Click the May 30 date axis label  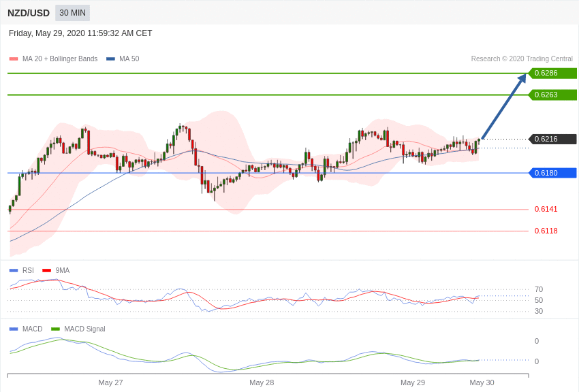[x=482, y=382]
